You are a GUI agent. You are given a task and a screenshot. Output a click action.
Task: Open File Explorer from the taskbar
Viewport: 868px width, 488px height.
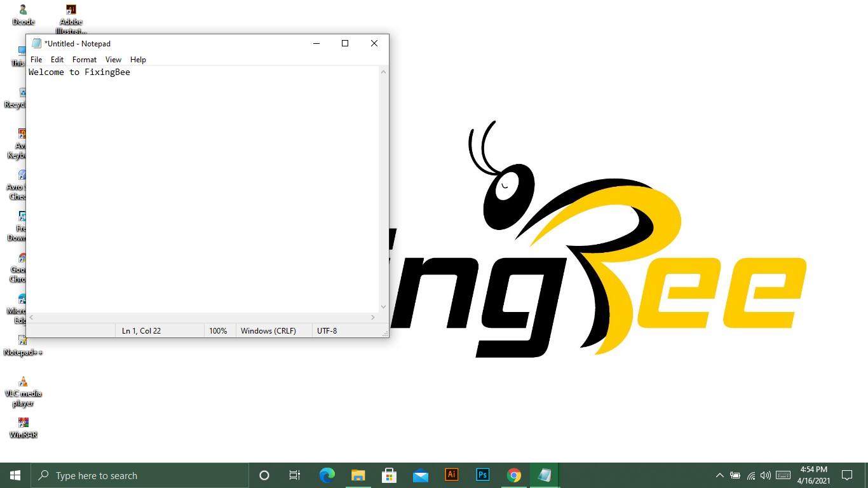[358, 475]
